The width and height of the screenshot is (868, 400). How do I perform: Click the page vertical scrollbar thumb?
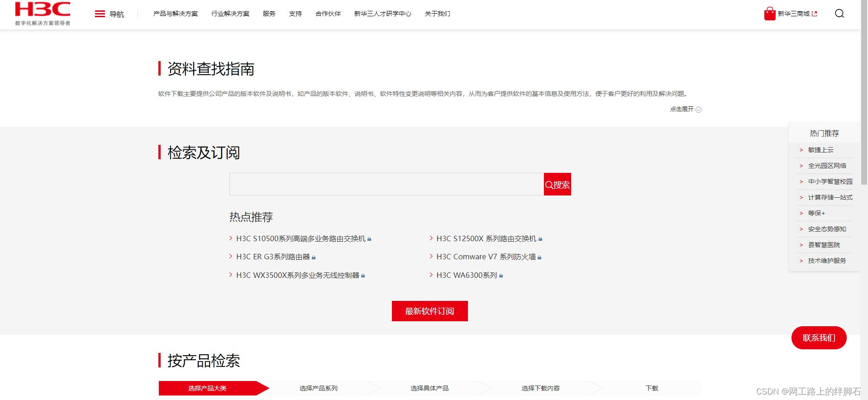click(x=864, y=92)
